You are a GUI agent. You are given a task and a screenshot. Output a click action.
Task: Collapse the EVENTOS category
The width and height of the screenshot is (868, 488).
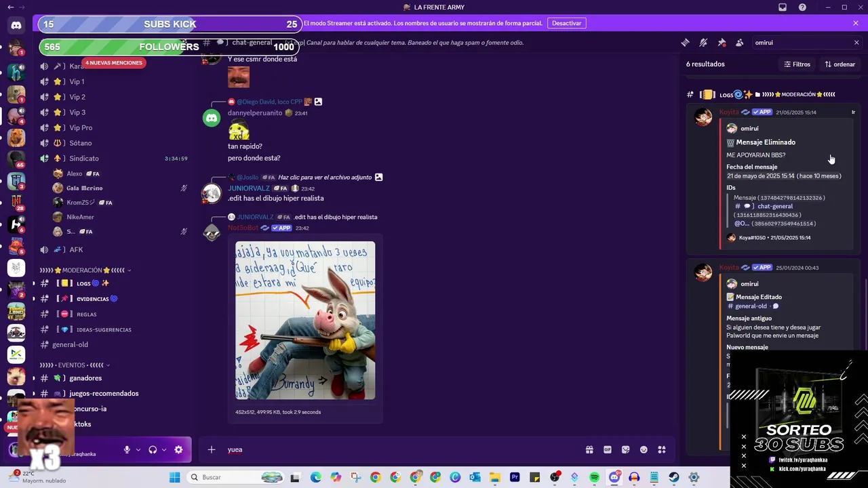(x=75, y=365)
